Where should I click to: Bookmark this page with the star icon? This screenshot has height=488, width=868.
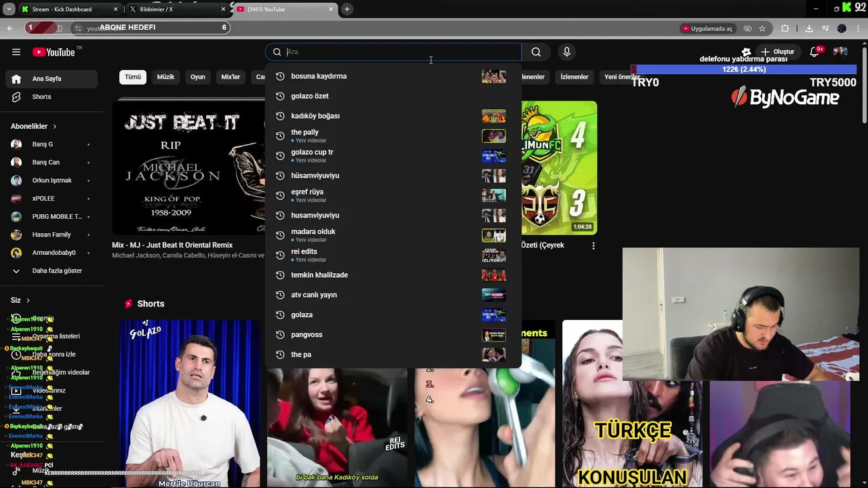pyautogui.click(x=762, y=28)
